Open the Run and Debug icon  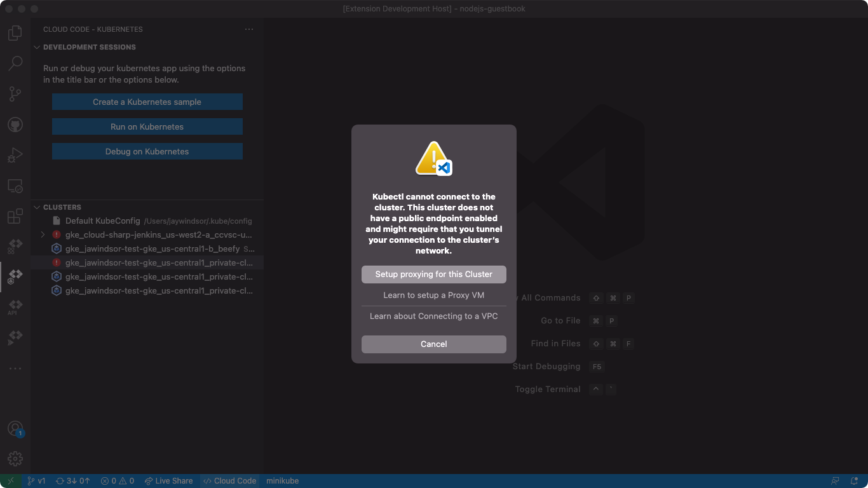click(15, 155)
